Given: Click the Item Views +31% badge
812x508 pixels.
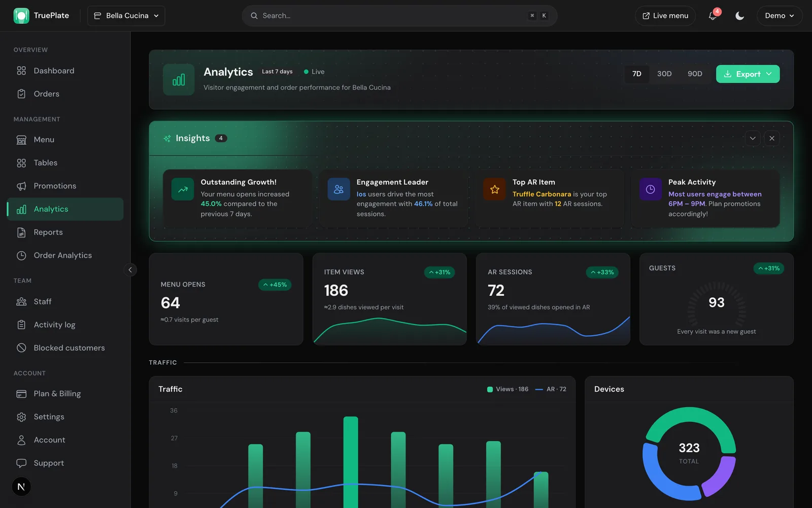Looking at the screenshot, I should pyautogui.click(x=439, y=272).
